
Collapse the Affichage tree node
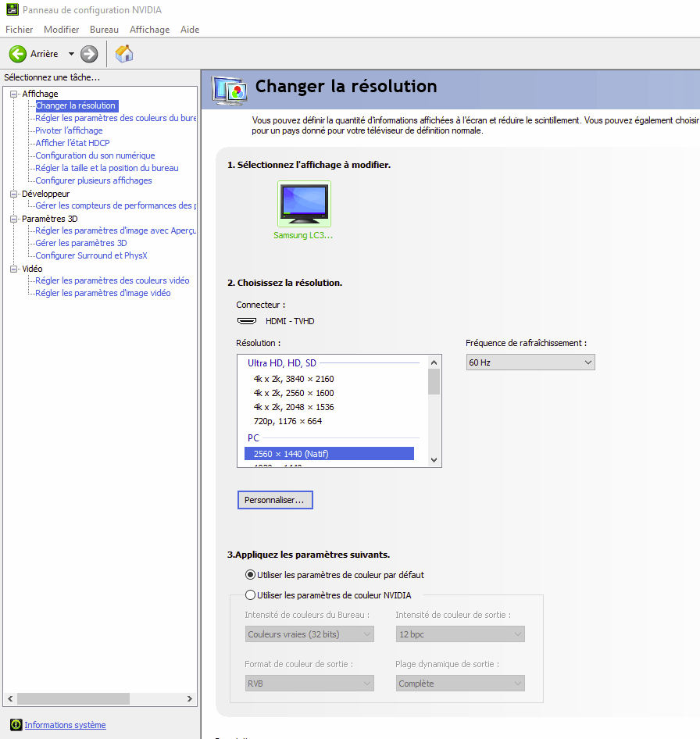point(13,94)
